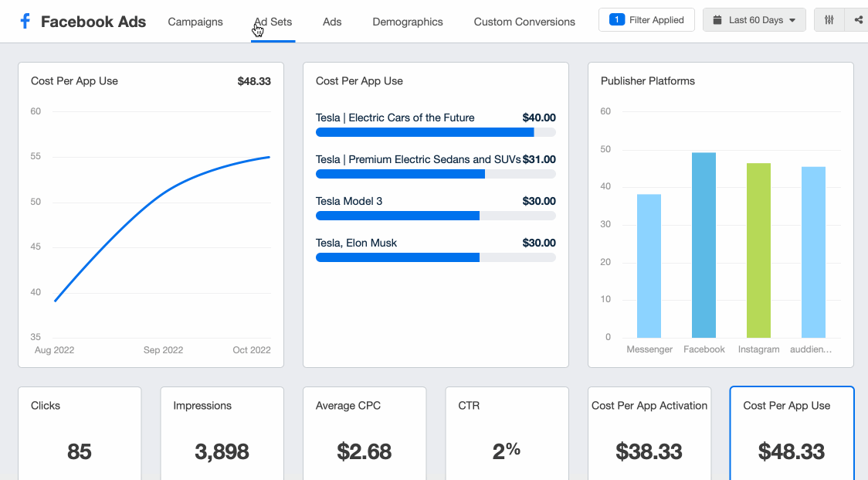Open the Demographics tab
868x480 pixels.
(x=408, y=22)
